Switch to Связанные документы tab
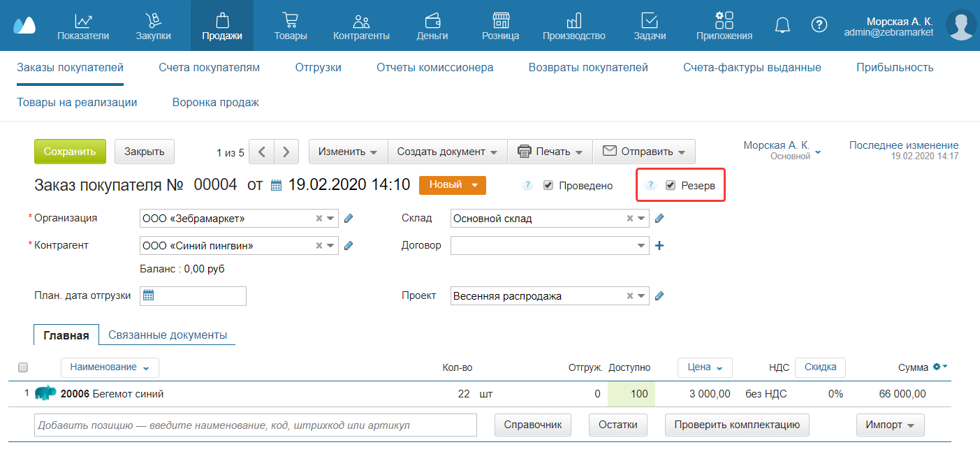Image resolution: width=980 pixels, height=454 pixels. click(x=168, y=335)
